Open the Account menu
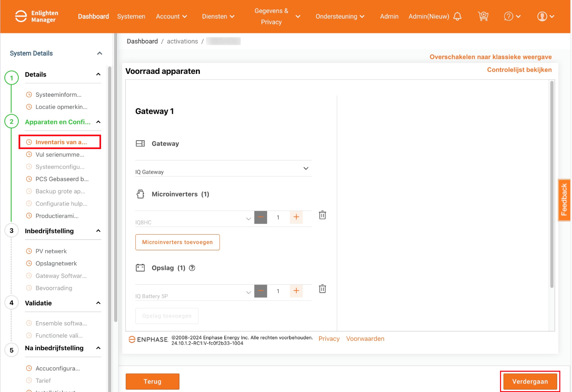 [x=171, y=16]
